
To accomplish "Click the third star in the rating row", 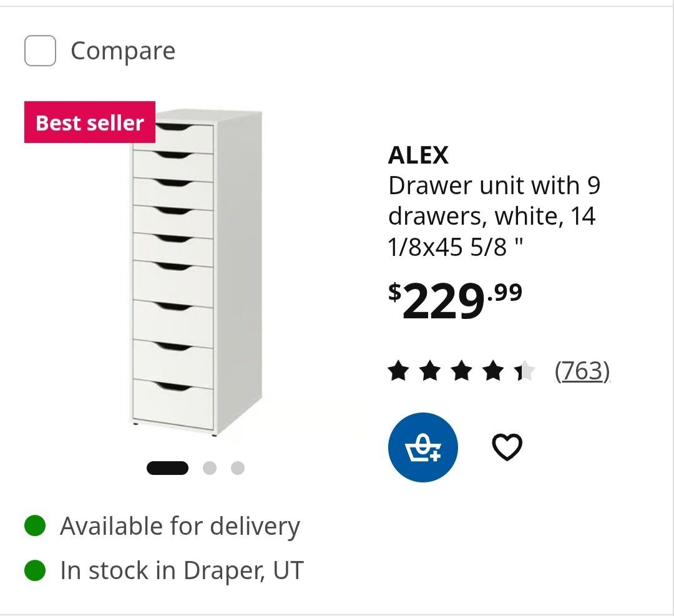I will coord(462,371).
